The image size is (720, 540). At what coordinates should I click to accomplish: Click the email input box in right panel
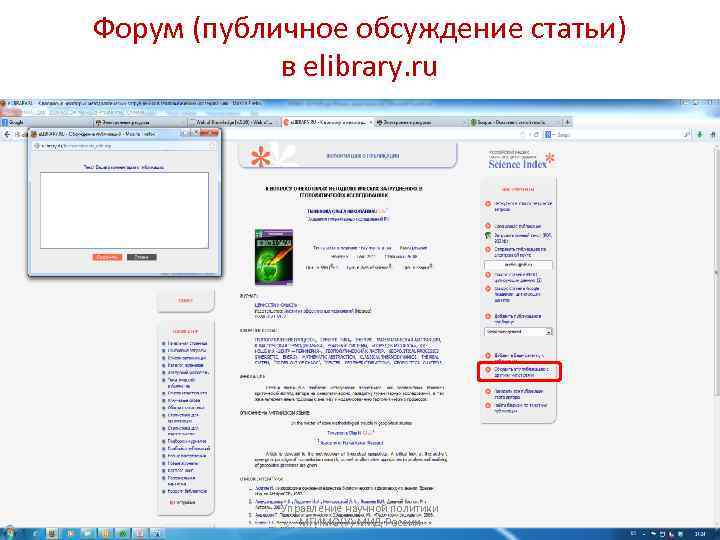[518, 265]
